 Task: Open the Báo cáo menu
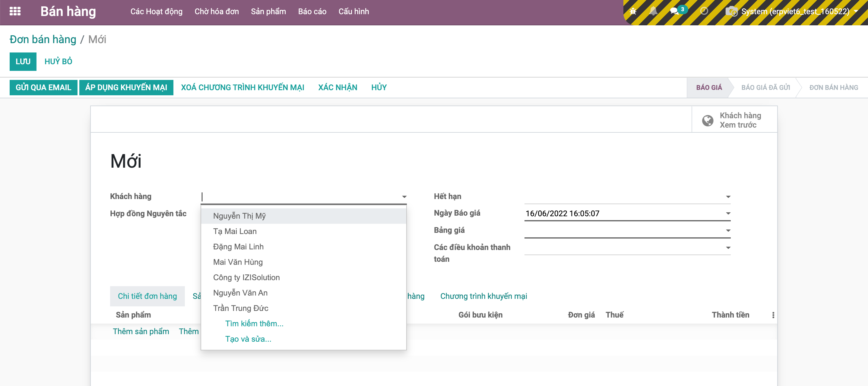(x=312, y=11)
